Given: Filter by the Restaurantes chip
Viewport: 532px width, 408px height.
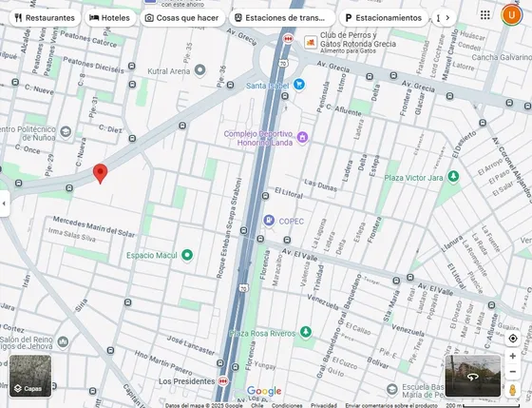Looking at the screenshot, I should tap(45, 18).
